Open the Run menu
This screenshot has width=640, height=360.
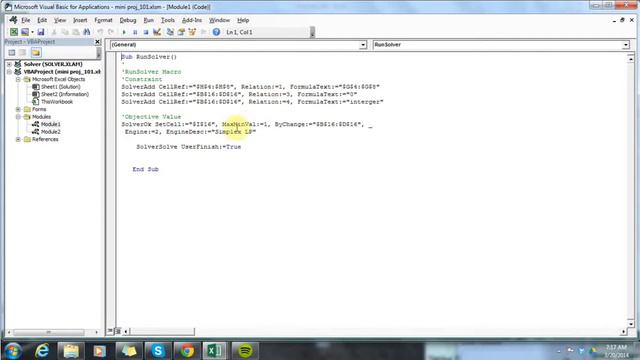click(149, 20)
